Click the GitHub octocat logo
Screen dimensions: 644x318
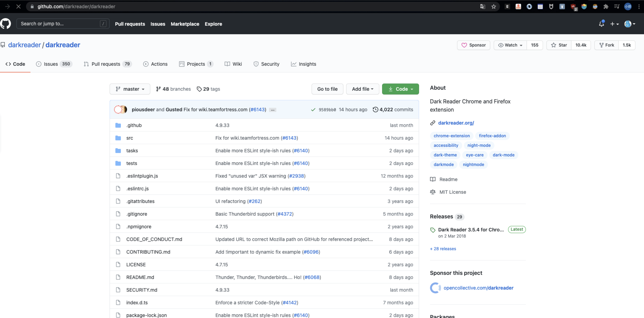[x=5, y=24]
